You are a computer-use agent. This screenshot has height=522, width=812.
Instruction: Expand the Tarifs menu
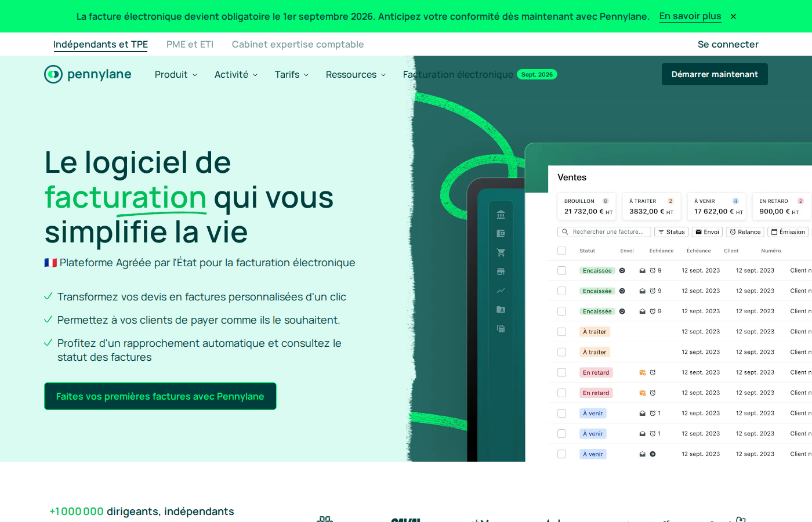292,74
